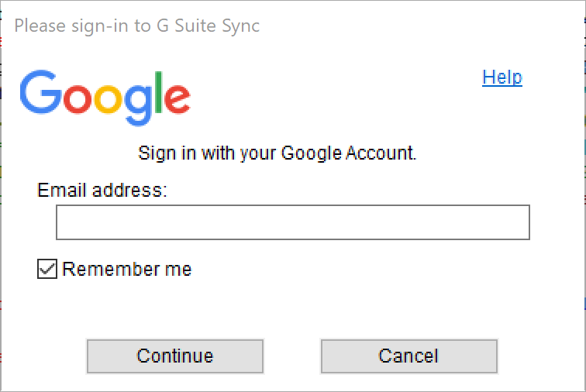Click the lowercase blue g in logo
The height and width of the screenshot is (392, 586).
point(138,105)
